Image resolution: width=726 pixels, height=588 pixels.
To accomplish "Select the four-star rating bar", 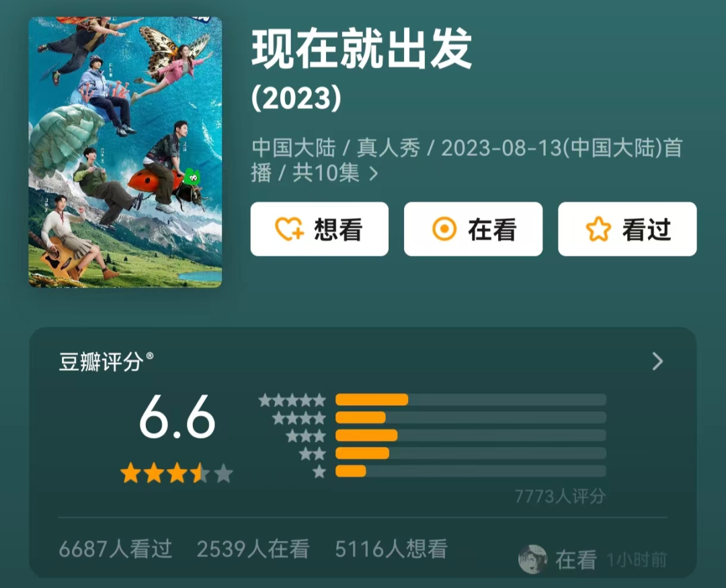I will coord(471,417).
